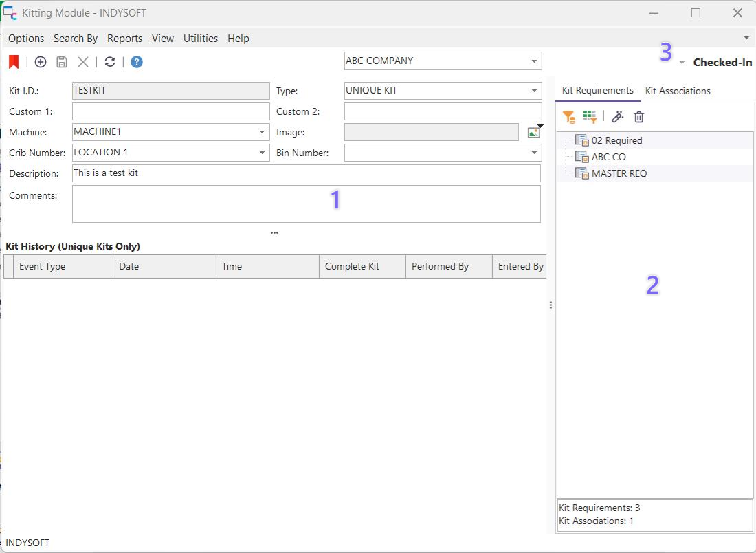Viewport: 756px width, 553px height.
Task: Switch to the Kit Associations tab
Action: tap(678, 91)
